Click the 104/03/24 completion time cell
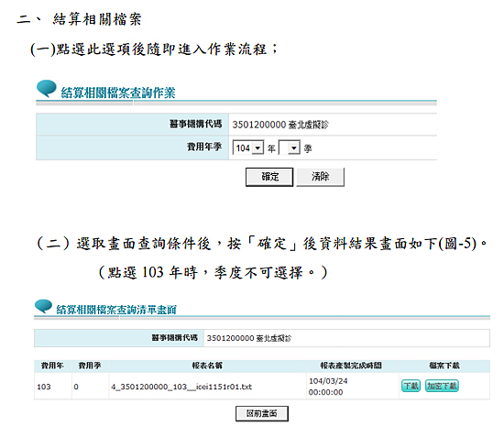 coord(328,381)
